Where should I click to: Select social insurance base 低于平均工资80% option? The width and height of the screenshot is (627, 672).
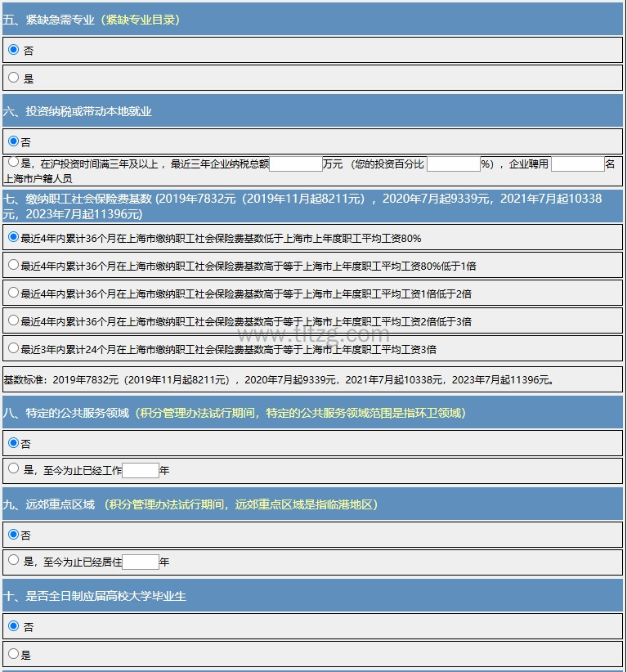point(13,237)
